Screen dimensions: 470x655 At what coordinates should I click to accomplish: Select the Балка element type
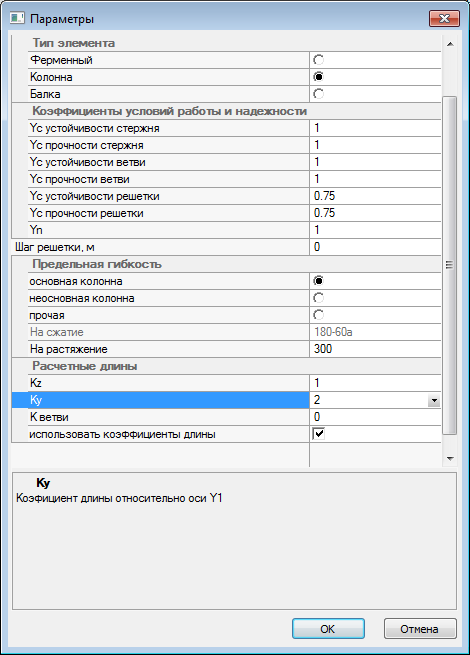(x=318, y=94)
